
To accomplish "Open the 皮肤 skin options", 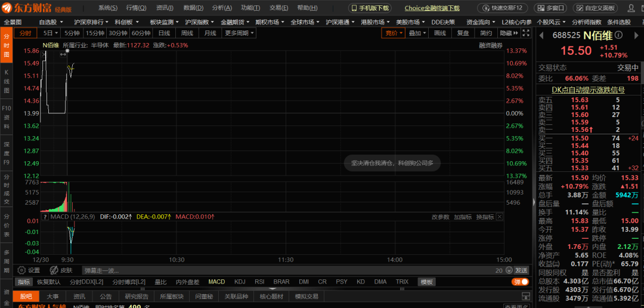I will pos(61,270).
